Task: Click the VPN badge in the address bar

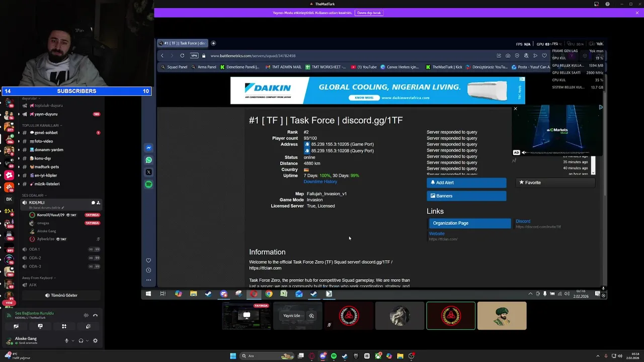Action: tap(194, 56)
